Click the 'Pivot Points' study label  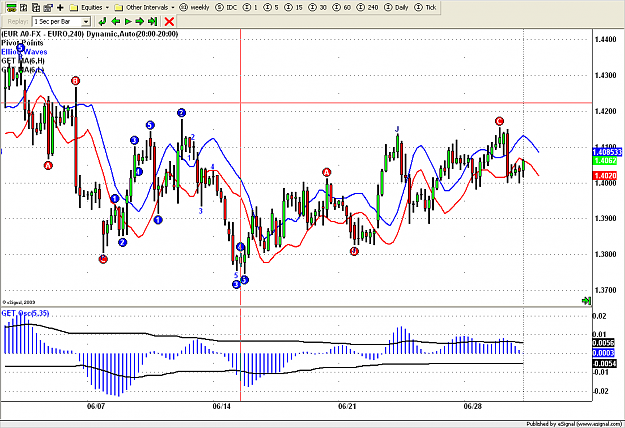(x=22, y=43)
